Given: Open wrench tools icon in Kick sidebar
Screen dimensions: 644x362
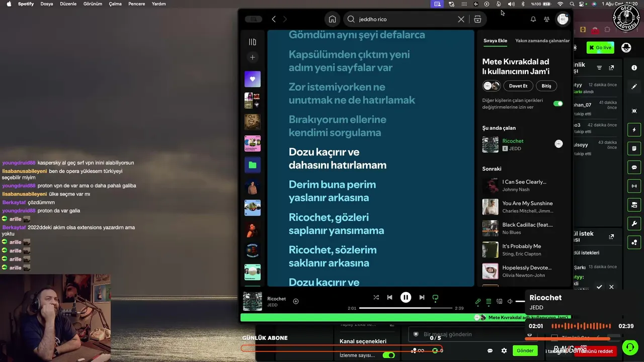Looking at the screenshot, I should (634, 224).
